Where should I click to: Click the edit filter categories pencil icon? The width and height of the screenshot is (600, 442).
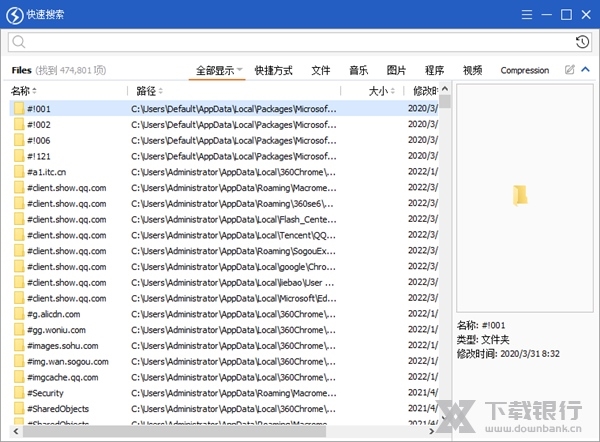coord(569,70)
